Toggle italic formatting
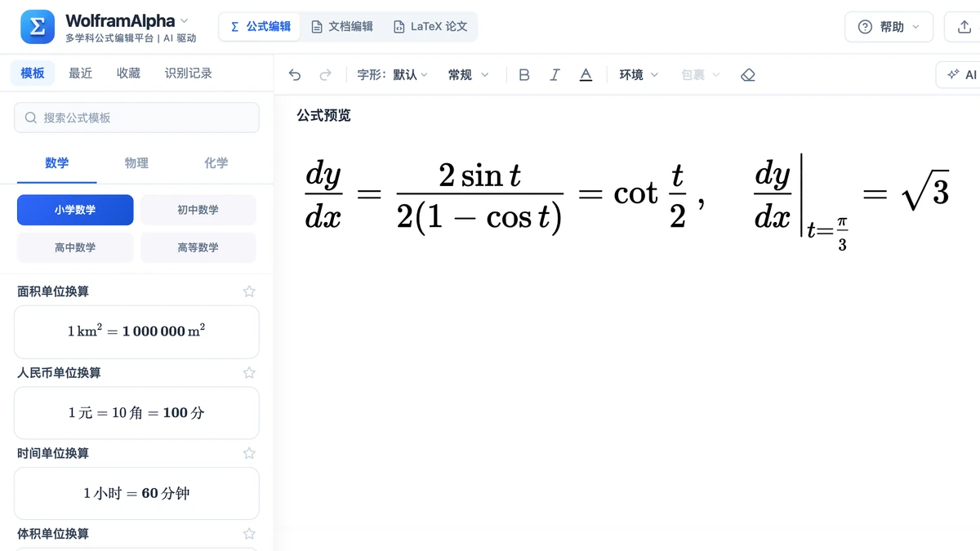980x551 pixels. [555, 75]
